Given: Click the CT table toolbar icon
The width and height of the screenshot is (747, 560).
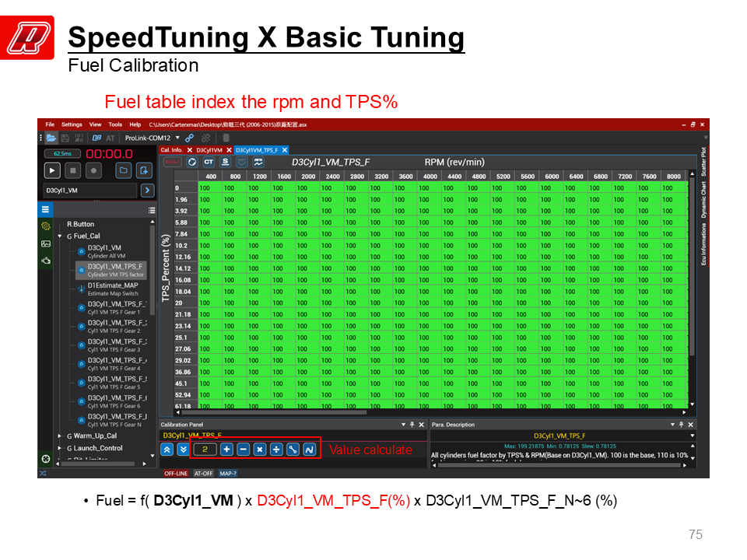Looking at the screenshot, I should pos(209,162).
